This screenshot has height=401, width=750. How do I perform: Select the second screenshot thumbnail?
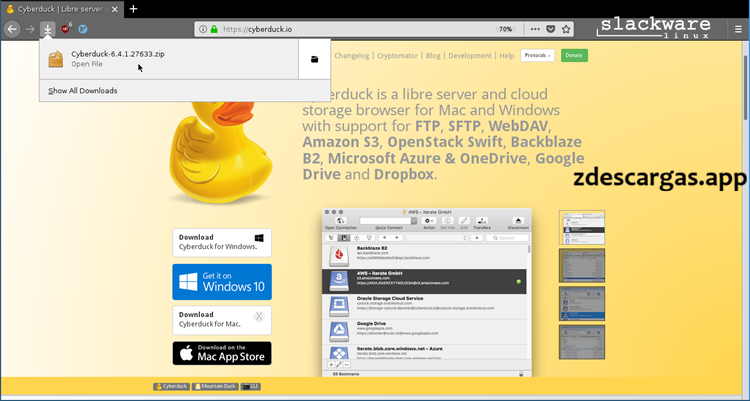(x=582, y=266)
